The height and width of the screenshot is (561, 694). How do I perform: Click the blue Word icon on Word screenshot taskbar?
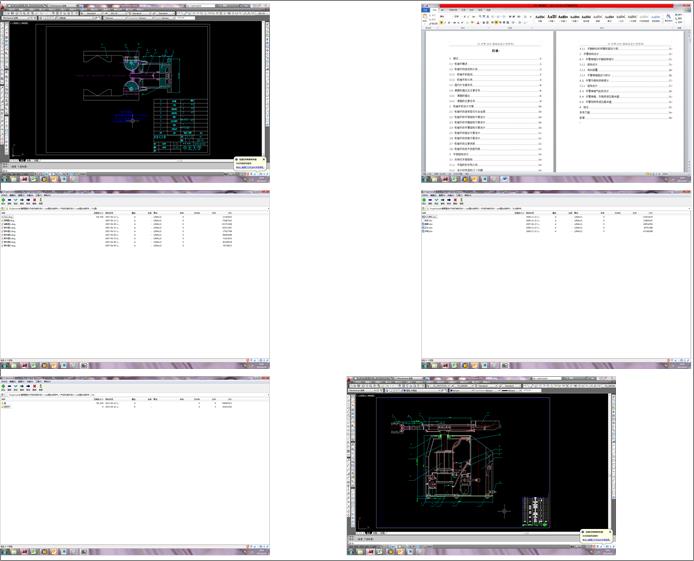(x=504, y=179)
